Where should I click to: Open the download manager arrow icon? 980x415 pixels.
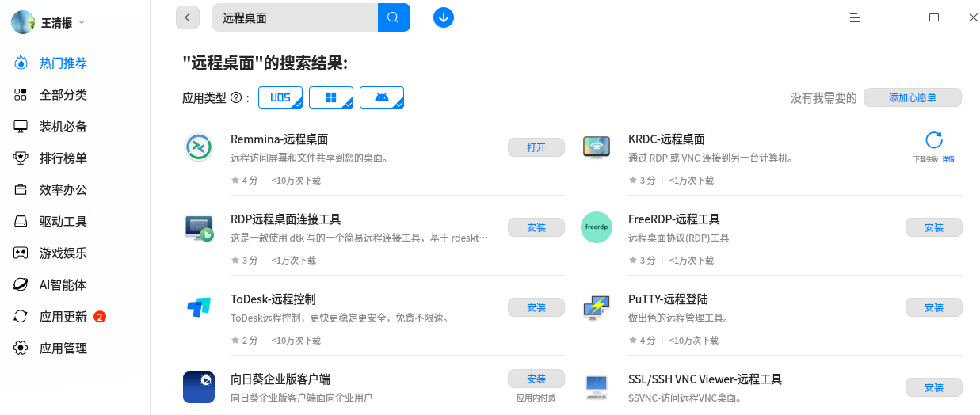pyautogui.click(x=444, y=17)
